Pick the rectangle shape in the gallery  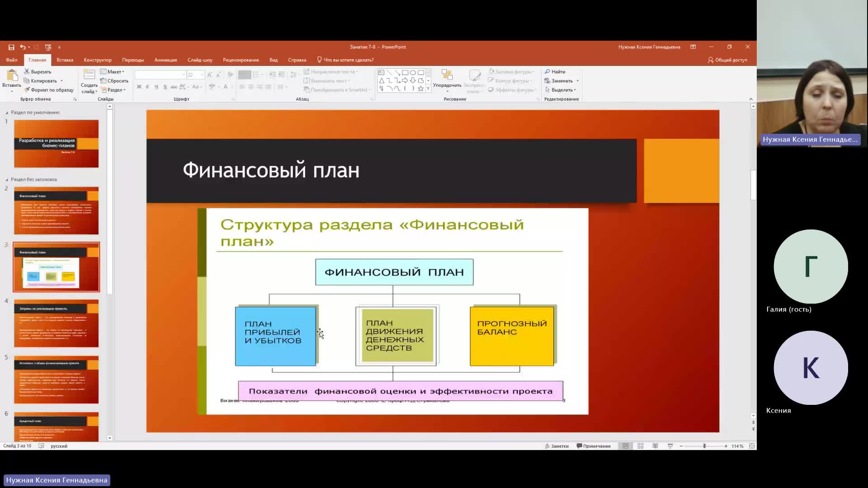pyautogui.click(x=405, y=72)
